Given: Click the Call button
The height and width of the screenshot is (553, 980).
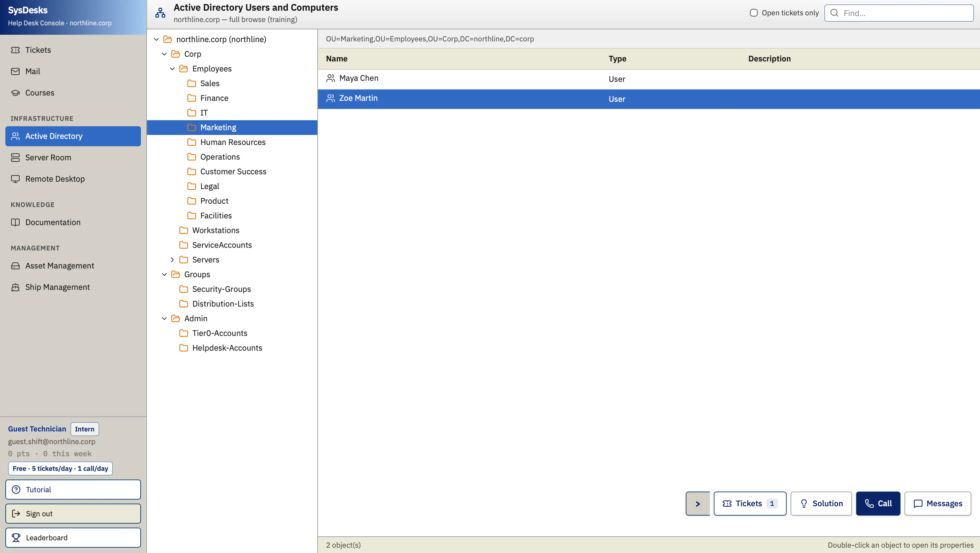Looking at the screenshot, I should (878, 504).
